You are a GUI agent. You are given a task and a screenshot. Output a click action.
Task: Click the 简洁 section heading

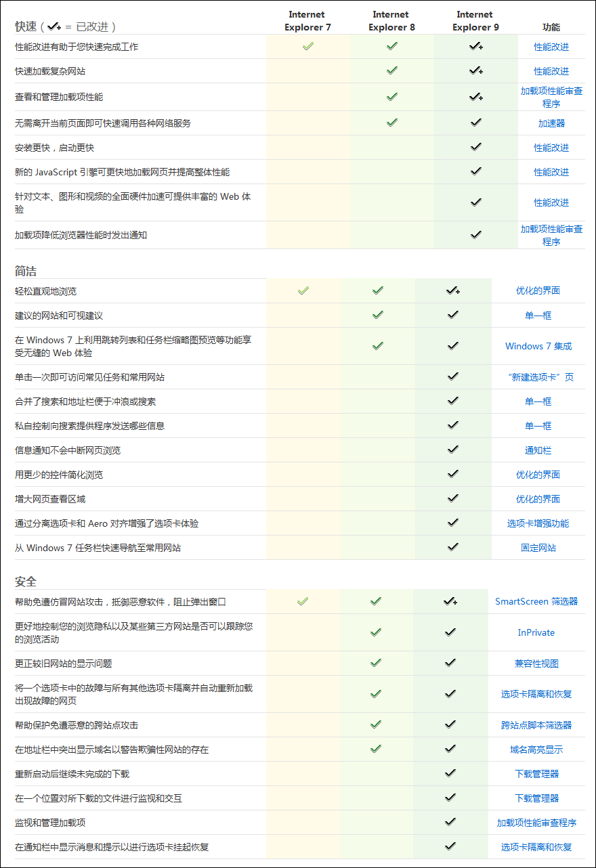26,272
